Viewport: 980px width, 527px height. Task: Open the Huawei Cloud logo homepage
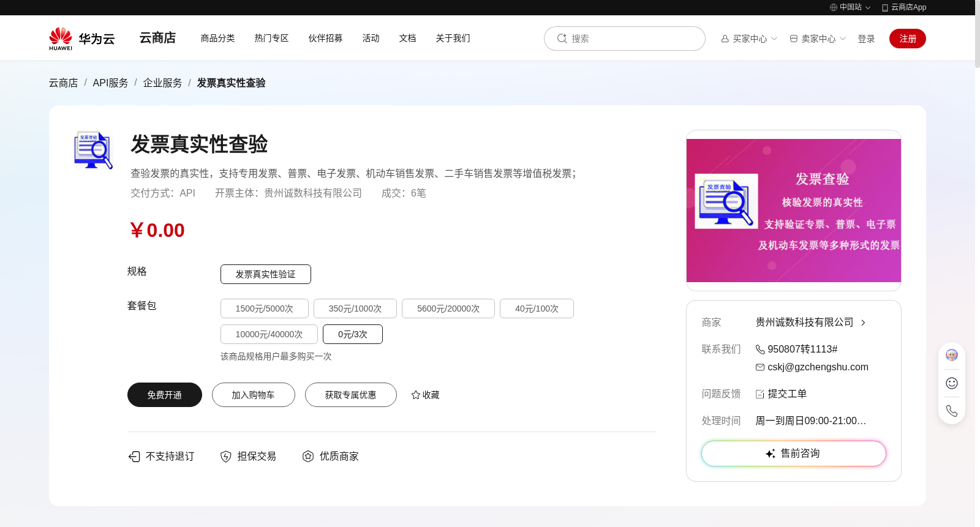pyautogui.click(x=82, y=39)
